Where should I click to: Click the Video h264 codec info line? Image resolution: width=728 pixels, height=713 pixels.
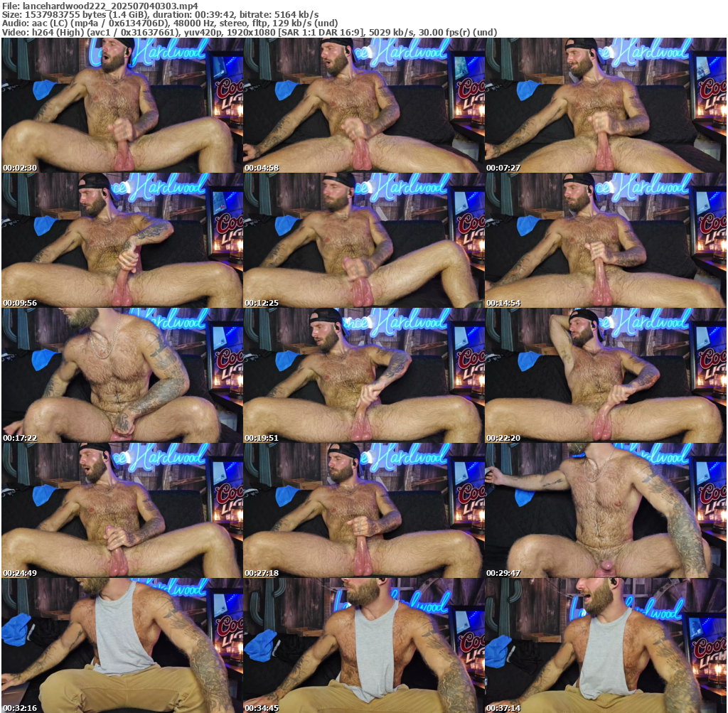coord(250,33)
